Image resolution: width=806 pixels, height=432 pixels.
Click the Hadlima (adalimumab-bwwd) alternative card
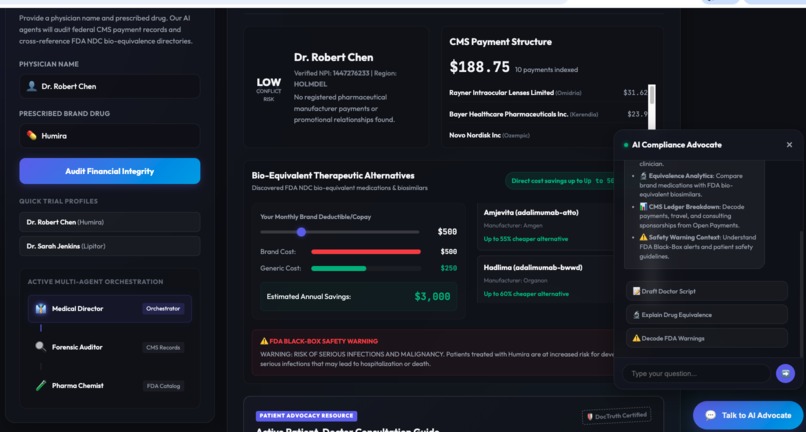point(546,279)
